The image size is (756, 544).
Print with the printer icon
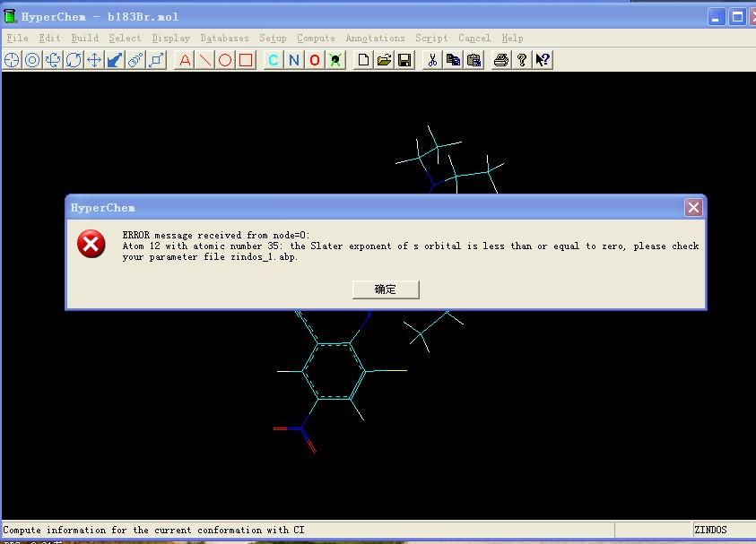(x=501, y=60)
